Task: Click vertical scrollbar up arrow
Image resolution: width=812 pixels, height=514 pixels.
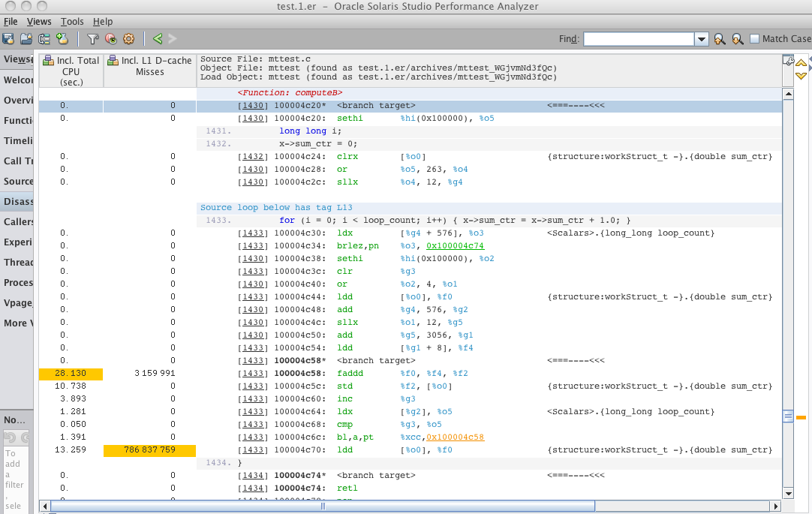Action: pos(788,95)
